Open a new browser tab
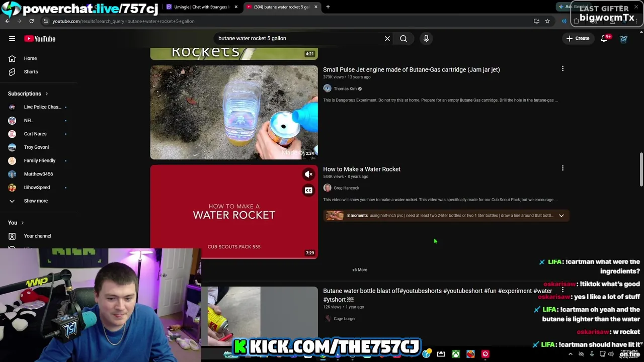This screenshot has width=644, height=362. [328, 7]
